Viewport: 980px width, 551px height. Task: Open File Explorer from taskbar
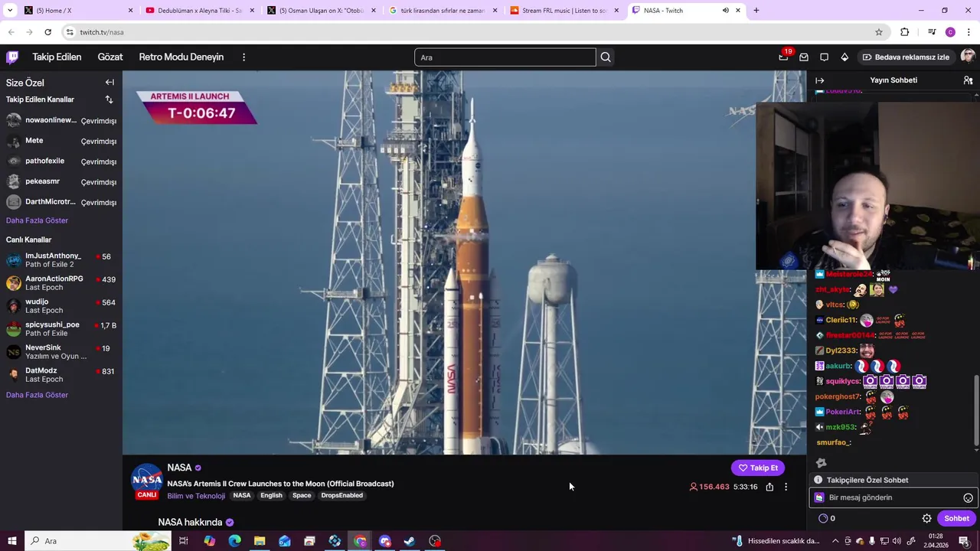pyautogui.click(x=260, y=541)
